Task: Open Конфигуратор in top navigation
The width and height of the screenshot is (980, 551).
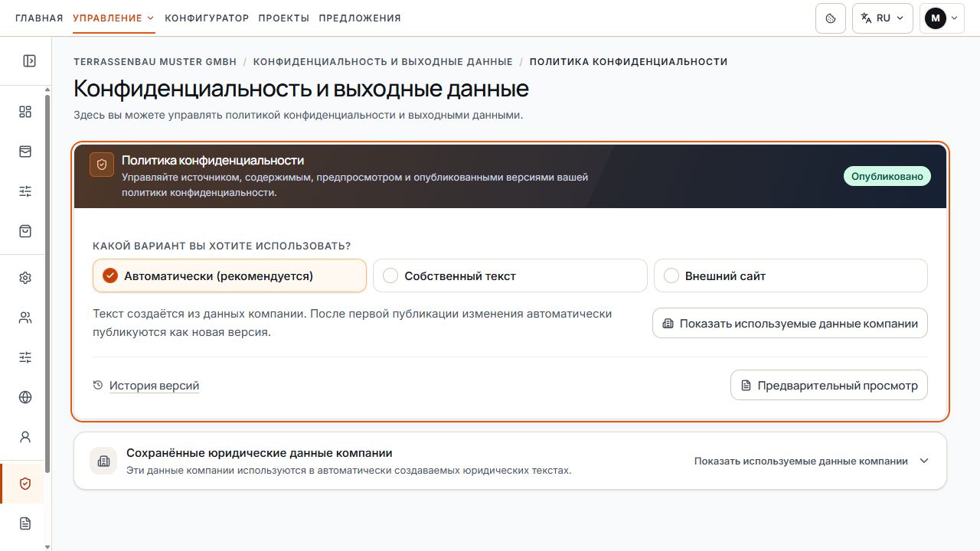Action: (x=207, y=18)
